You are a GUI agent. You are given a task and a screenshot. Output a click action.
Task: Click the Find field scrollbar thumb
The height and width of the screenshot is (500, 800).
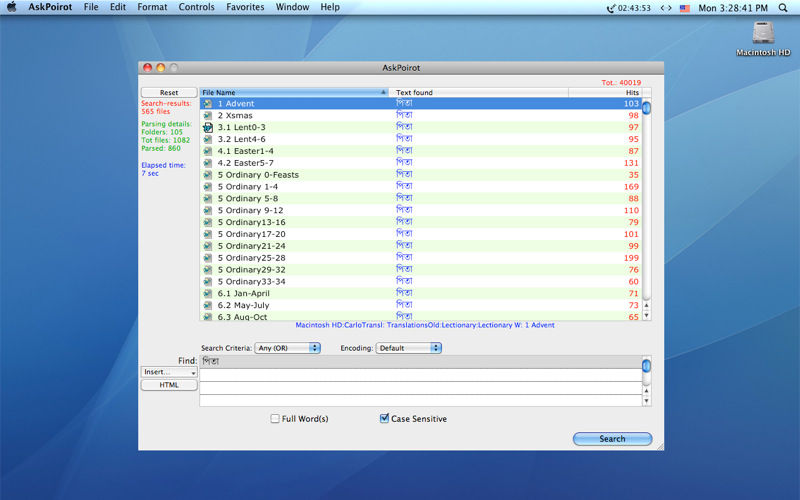[x=646, y=366]
